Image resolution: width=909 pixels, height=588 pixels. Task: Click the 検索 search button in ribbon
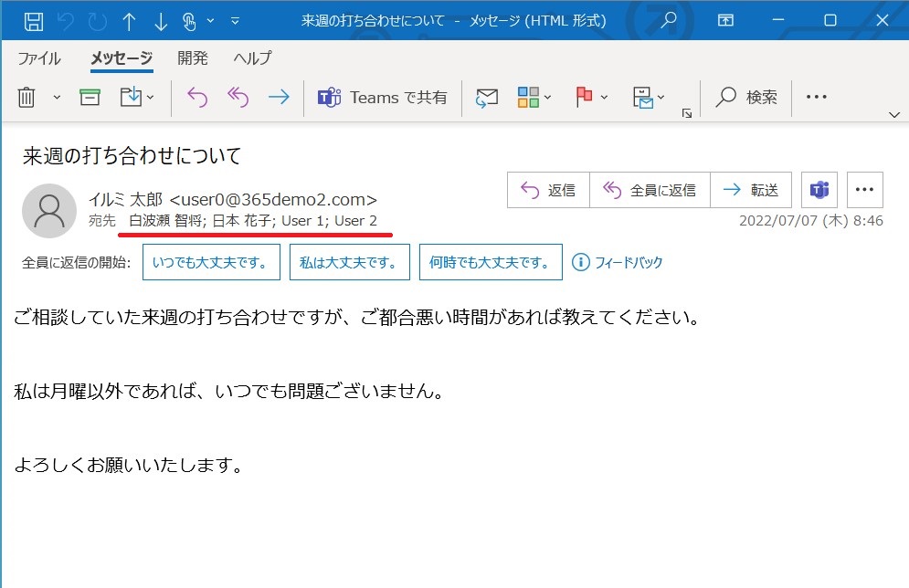click(746, 98)
